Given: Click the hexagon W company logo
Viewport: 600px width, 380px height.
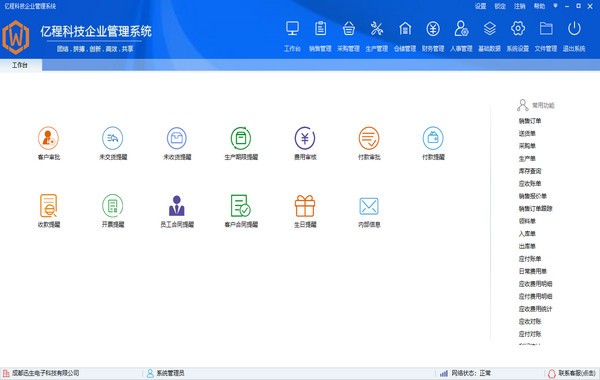Looking at the screenshot, I should coord(16,37).
